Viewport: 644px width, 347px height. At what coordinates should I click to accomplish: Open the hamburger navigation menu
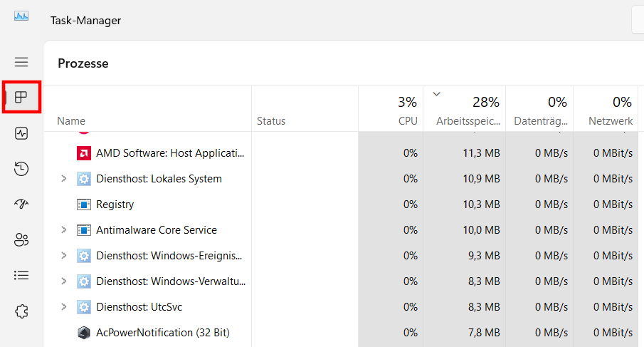coord(21,62)
